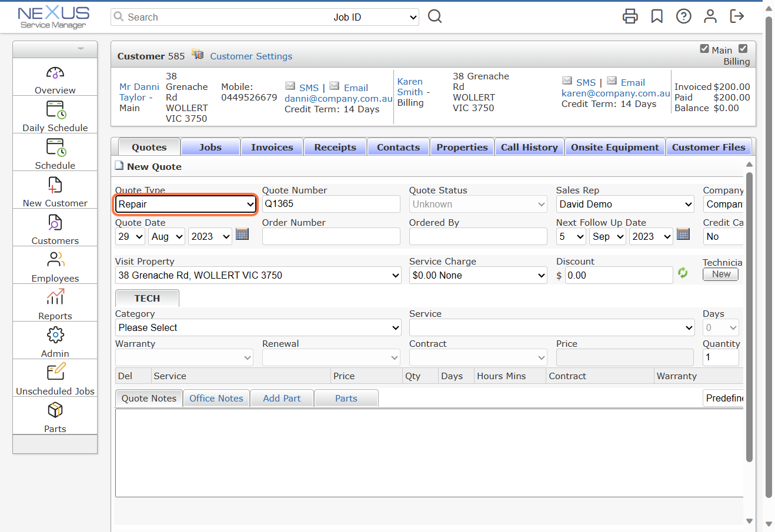Image resolution: width=775 pixels, height=532 pixels.
Task: Click the Customer Settings link
Action: tap(251, 56)
